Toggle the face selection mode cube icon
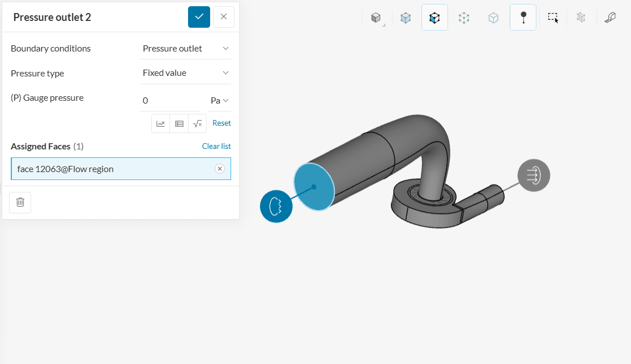Screen dimensions: 631x364 pos(434,18)
